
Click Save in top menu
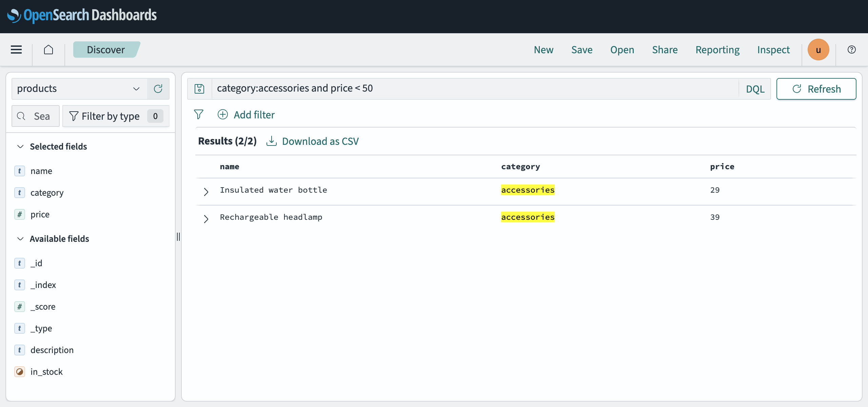point(582,50)
